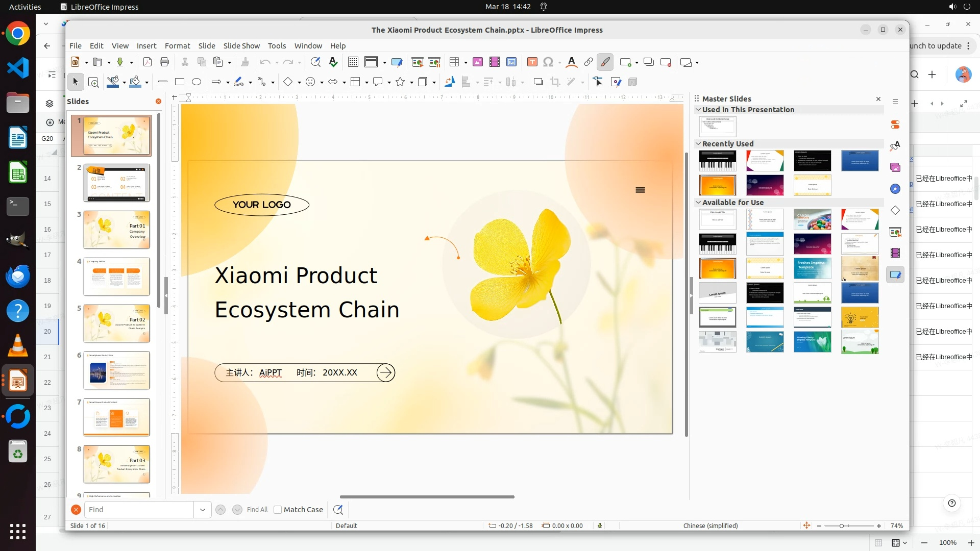Enable the Match Case checkbox

tap(278, 510)
